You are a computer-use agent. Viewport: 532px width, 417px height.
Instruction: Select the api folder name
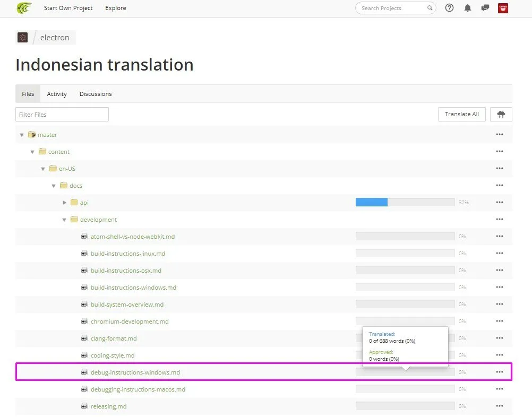[x=84, y=203]
